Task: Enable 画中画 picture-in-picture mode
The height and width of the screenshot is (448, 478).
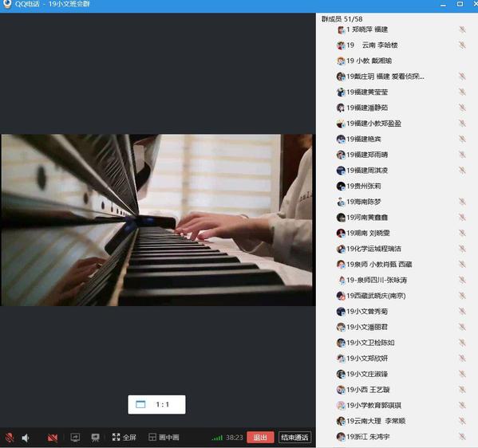Action: click(x=164, y=438)
